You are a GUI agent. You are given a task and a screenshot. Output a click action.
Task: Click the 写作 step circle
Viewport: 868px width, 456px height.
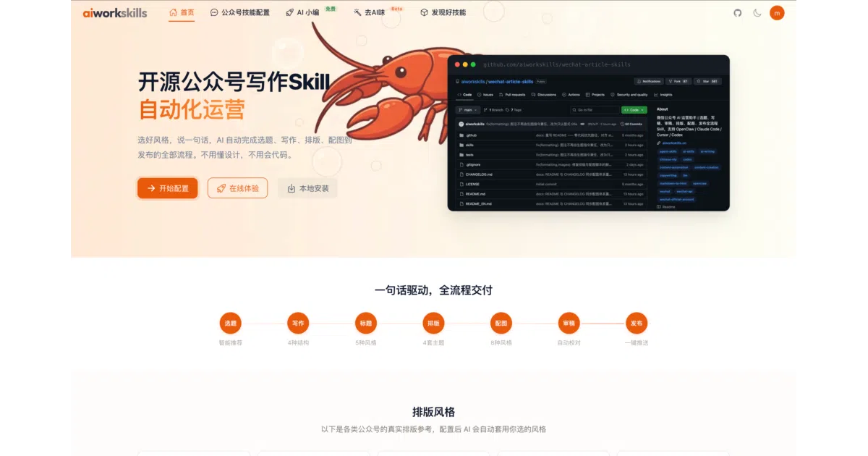click(298, 324)
